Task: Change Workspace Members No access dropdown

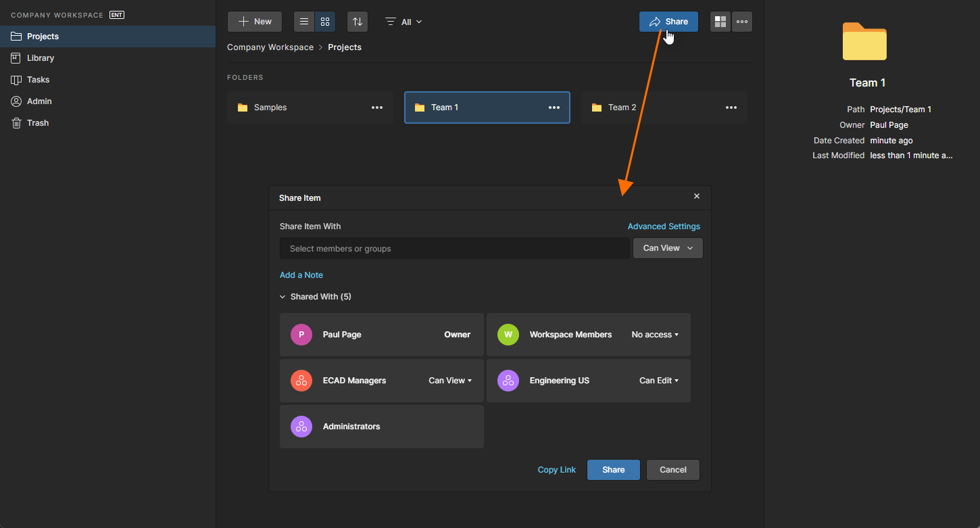Action: click(655, 335)
